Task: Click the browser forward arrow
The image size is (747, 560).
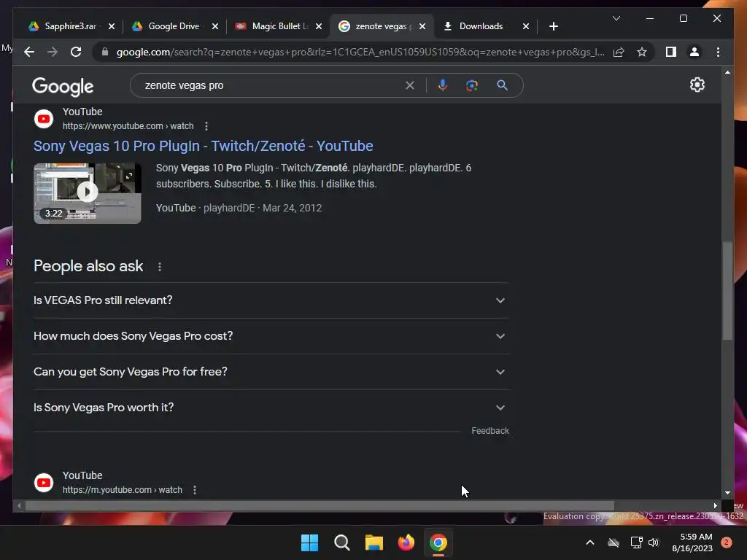Action: pos(53,52)
